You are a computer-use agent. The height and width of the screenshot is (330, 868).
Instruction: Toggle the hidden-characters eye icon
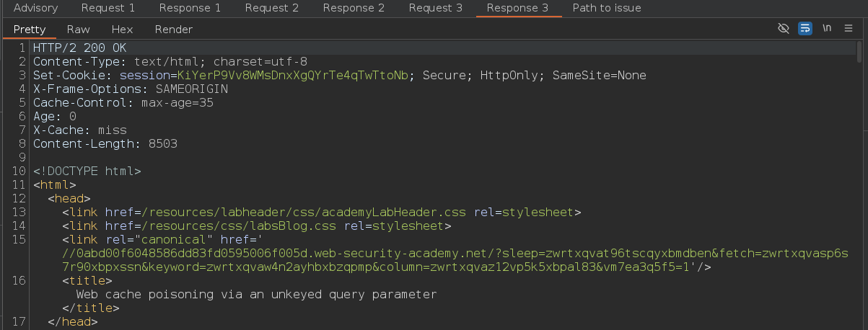784,29
